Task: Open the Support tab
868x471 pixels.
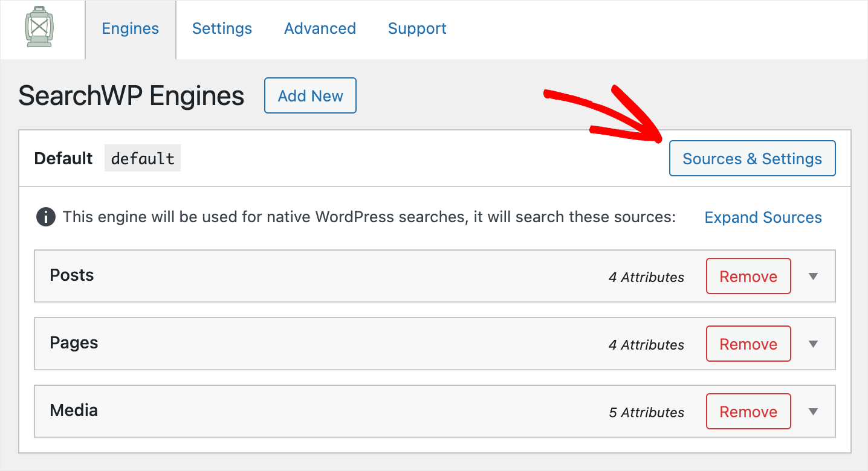Action: click(x=417, y=29)
